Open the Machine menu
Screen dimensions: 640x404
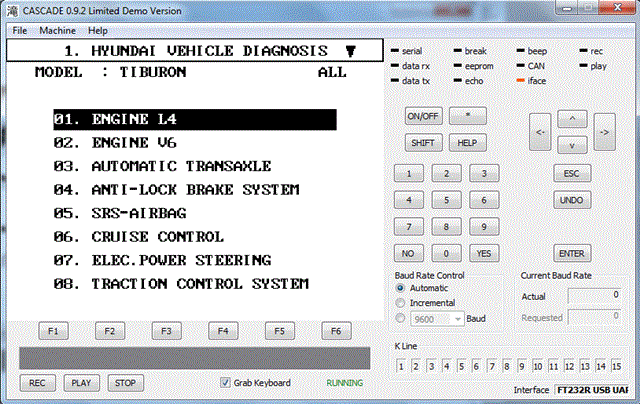[x=57, y=31]
